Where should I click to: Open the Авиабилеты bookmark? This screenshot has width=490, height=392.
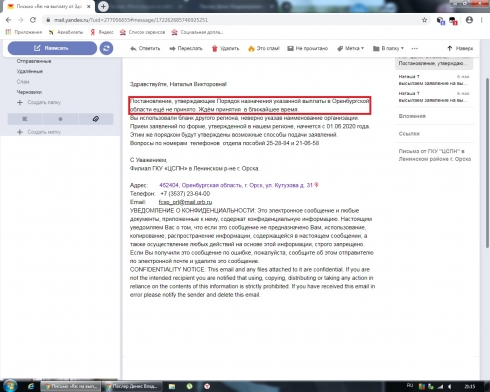tap(66, 32)
